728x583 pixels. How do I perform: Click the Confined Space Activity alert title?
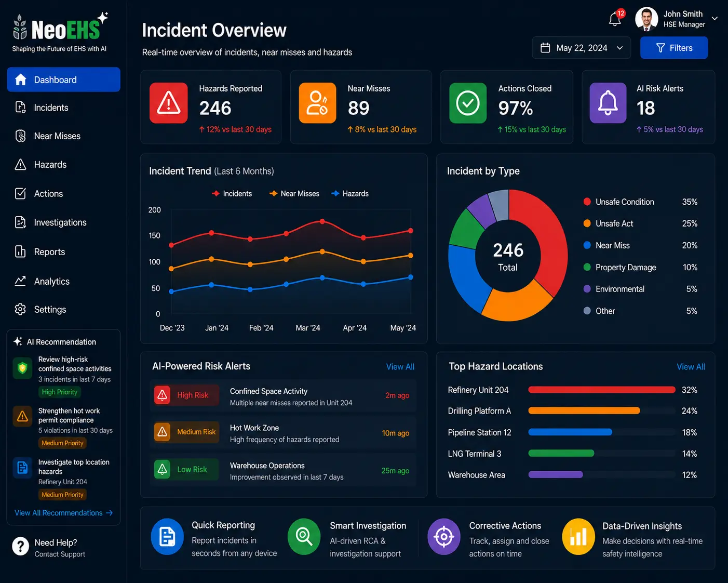(x=268, y=391)
